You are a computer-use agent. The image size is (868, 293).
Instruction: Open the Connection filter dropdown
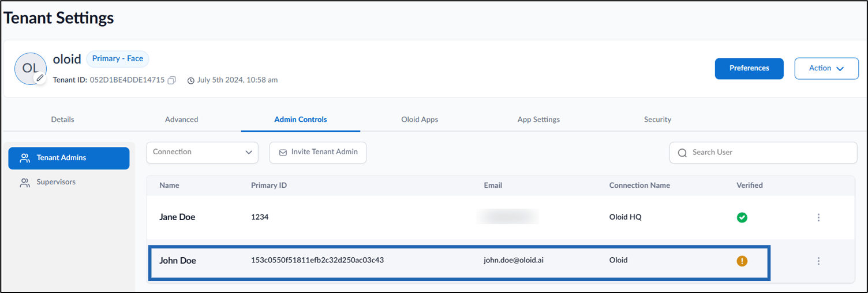coord(203,152)
